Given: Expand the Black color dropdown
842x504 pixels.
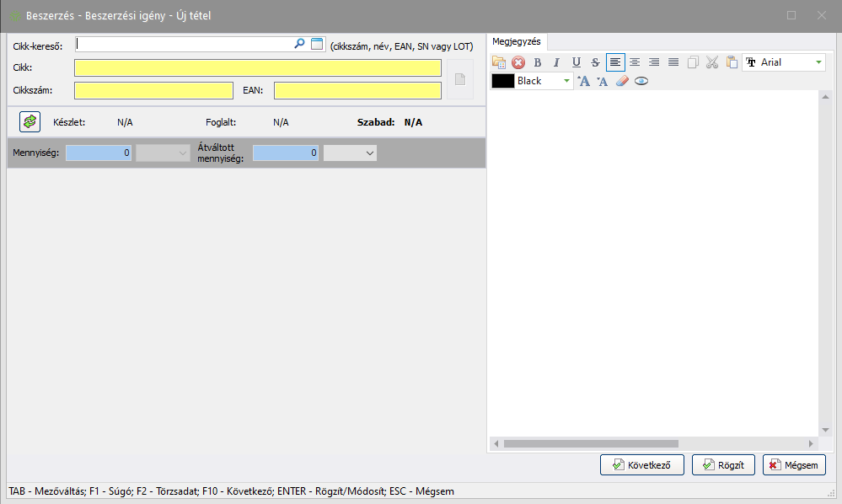Looking at the screenshot, I should point(566,81).
